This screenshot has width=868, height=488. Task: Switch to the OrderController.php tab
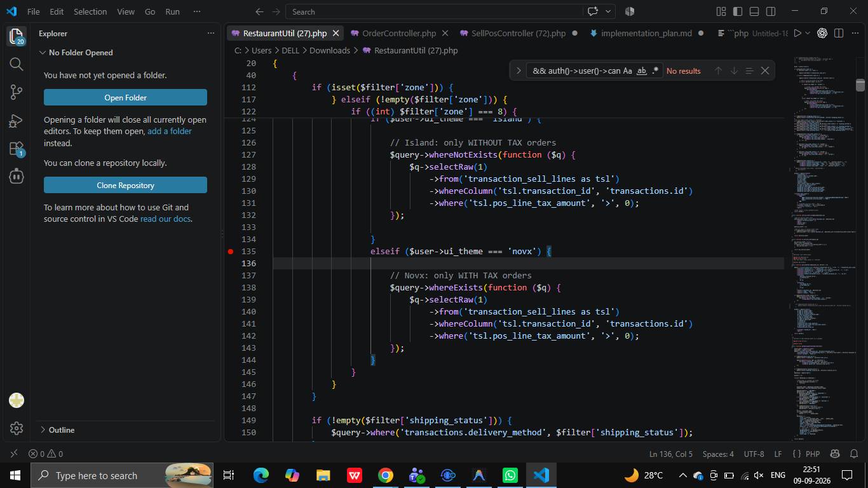click(399, 33)
